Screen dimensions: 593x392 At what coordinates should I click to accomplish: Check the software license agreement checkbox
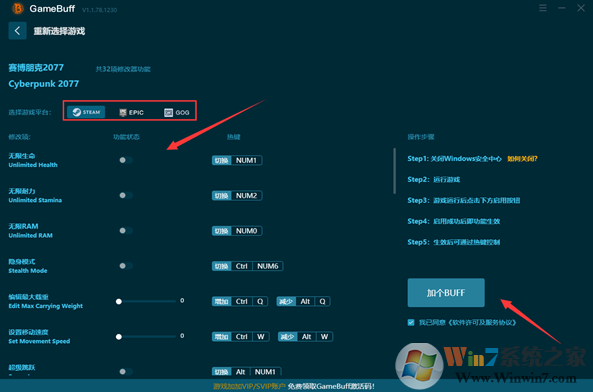pos(411,322)
